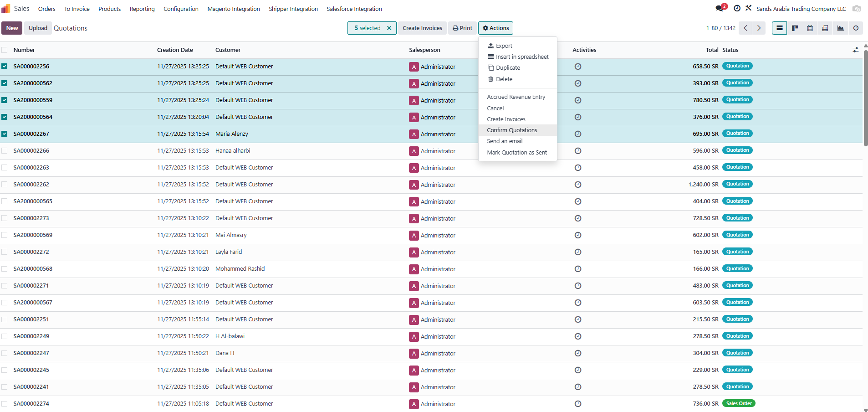Open activity clock for SA000002267
This screenshot has width=868, height=412.
(578, 134)
